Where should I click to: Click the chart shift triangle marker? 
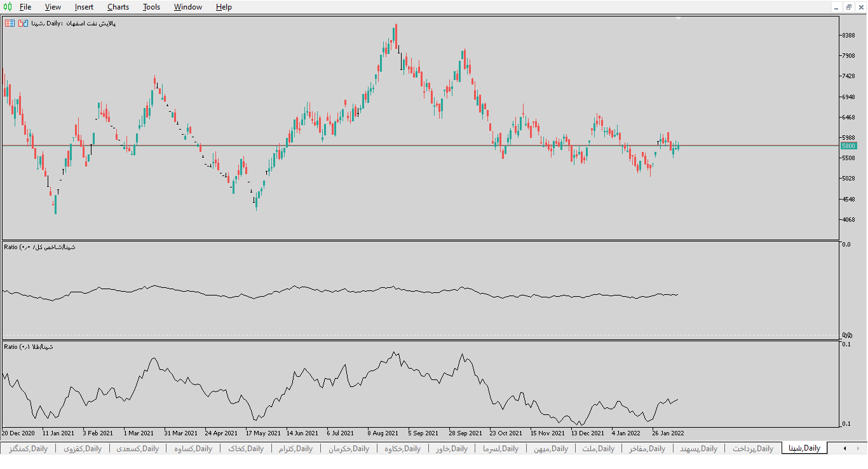click(x=678, y=18)
